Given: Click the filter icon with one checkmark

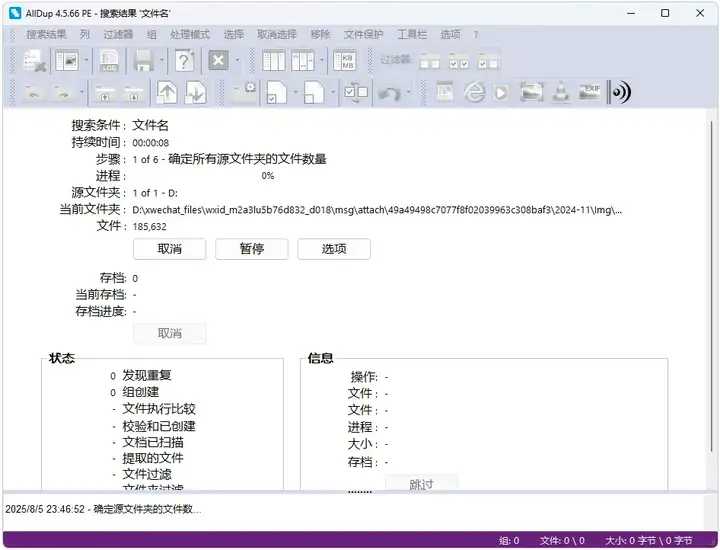Looking at the screenshot, I should click(x=488, y=62).
